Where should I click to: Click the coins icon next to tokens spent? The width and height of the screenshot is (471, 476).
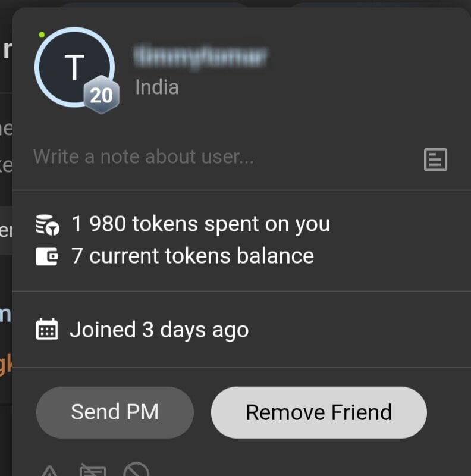click(x=47, y=225)
